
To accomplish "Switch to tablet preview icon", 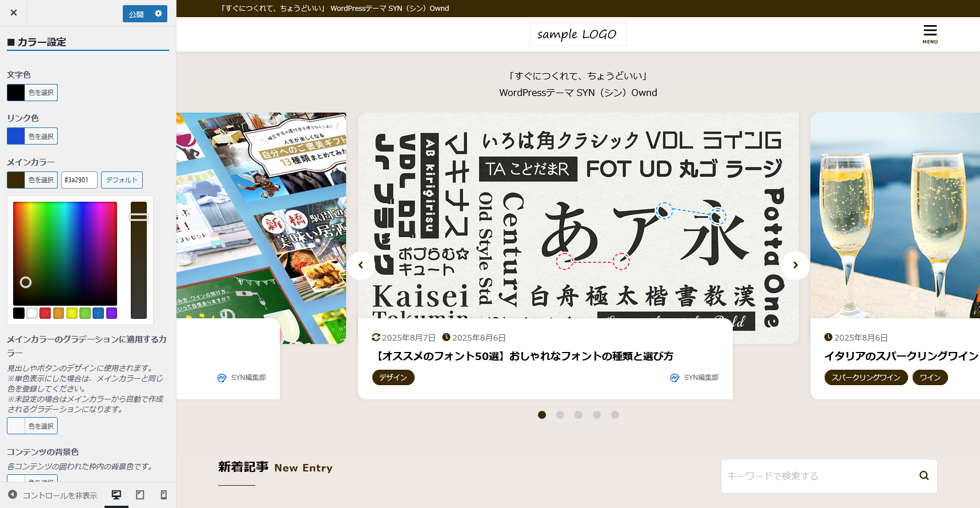I will coord(140,495).
